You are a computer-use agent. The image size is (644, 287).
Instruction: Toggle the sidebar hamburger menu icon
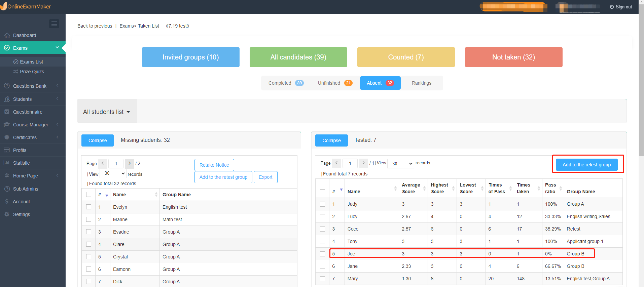54,24
